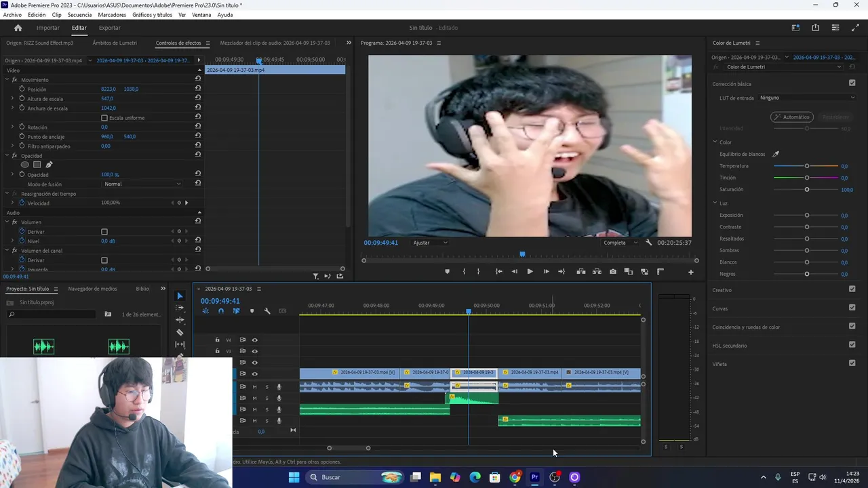Screen dimensions: 868x488
Task: Select pen mask tool under Opacidad
Action: [49, 165]
